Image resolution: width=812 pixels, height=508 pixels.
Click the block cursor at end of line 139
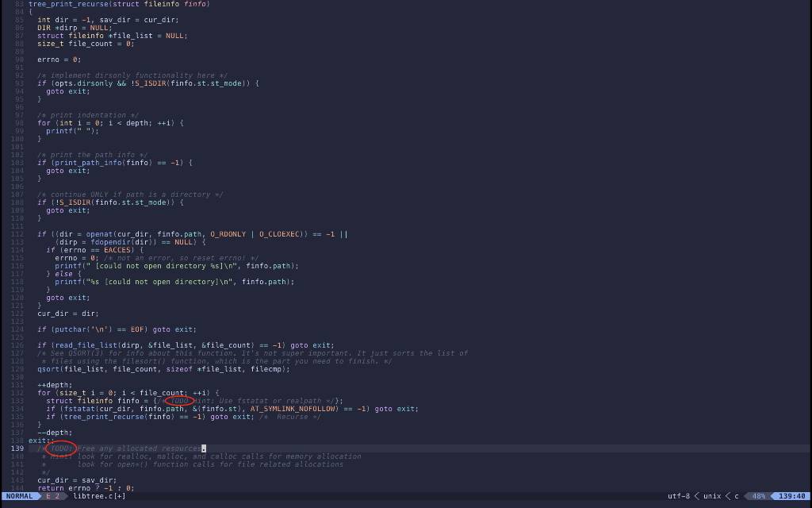203,448
